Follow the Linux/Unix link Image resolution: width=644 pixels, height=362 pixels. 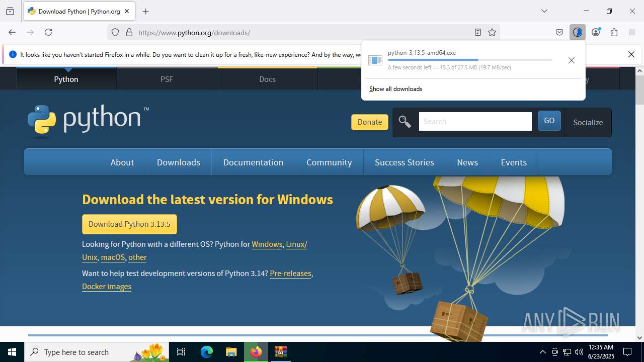point(296,244)
